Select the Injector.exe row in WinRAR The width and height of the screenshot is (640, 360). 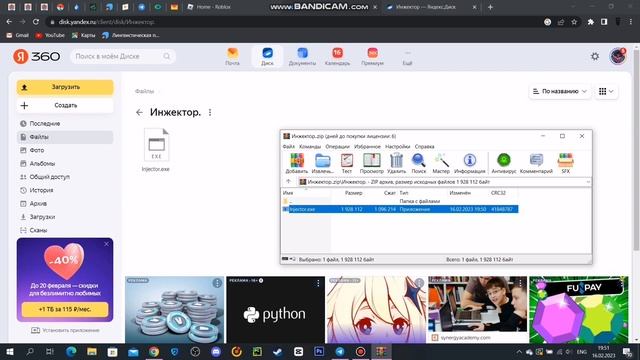tap(400, 209)
